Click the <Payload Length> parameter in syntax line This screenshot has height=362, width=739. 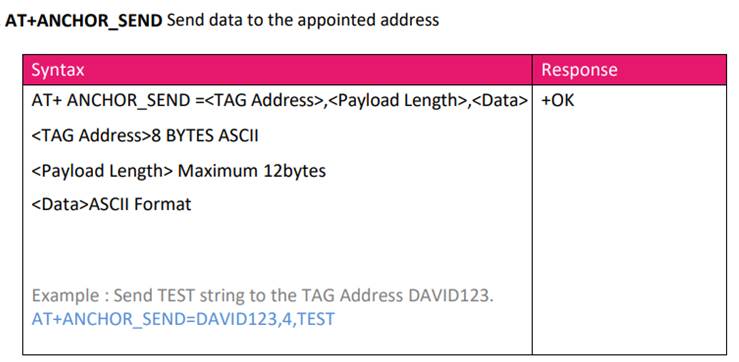pos(397,101)
